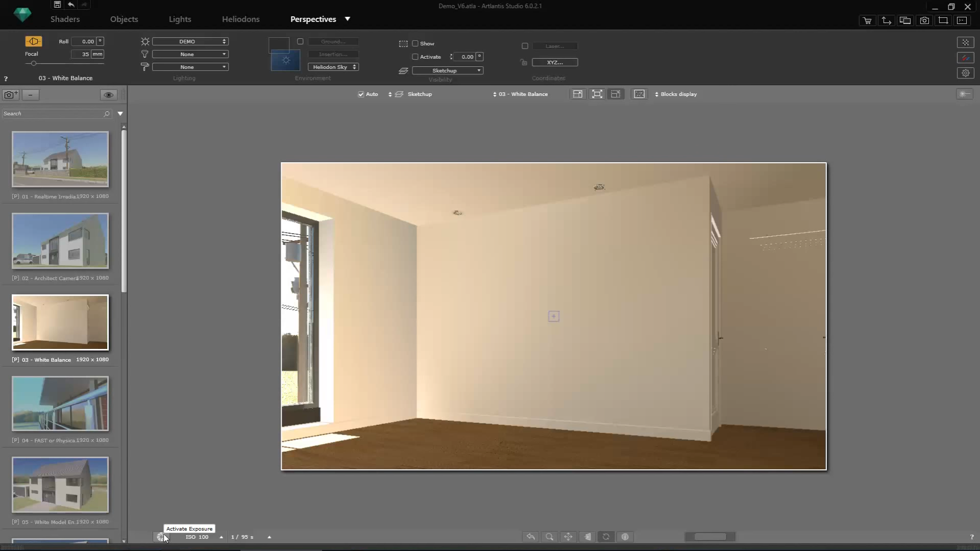
Task: Click the clipping box dashed-rectangle icon
Action: [403, 44]
